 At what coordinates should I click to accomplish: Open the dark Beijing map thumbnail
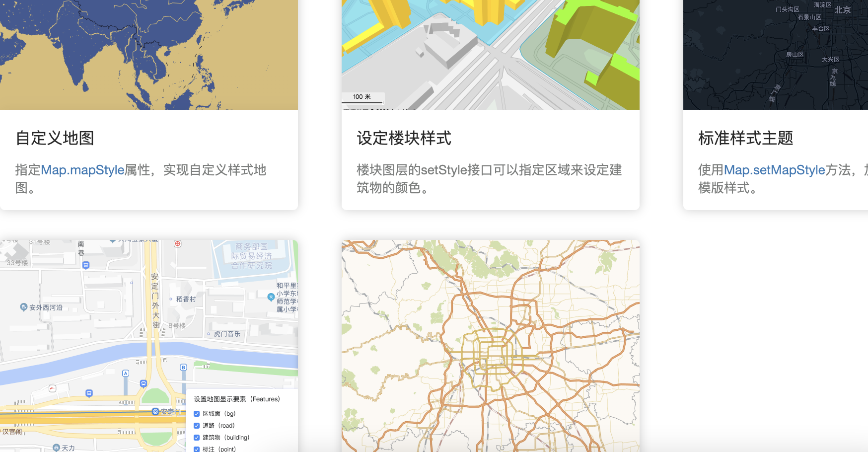point(776,55)
